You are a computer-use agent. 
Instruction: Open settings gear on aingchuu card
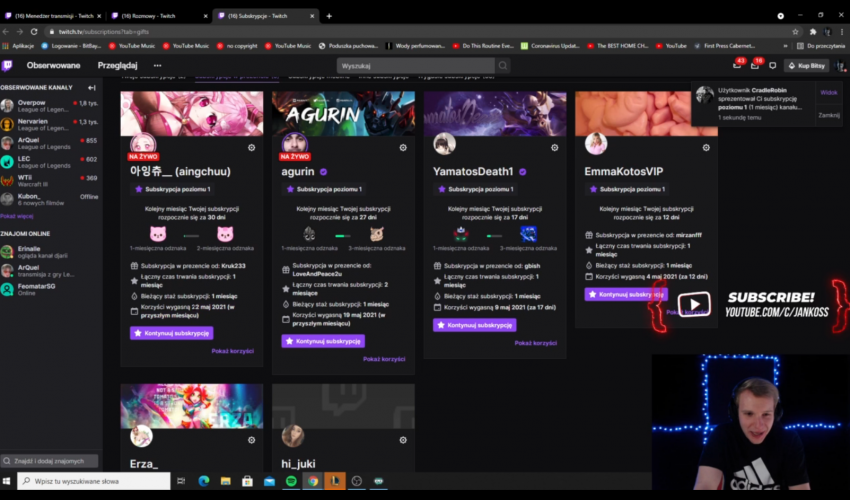[x=252, y=148]
